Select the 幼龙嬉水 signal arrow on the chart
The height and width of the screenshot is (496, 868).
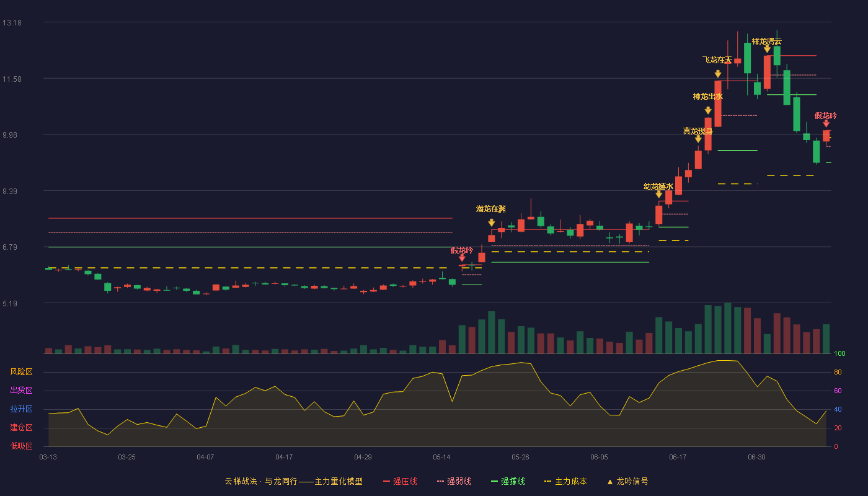point(659,194)
